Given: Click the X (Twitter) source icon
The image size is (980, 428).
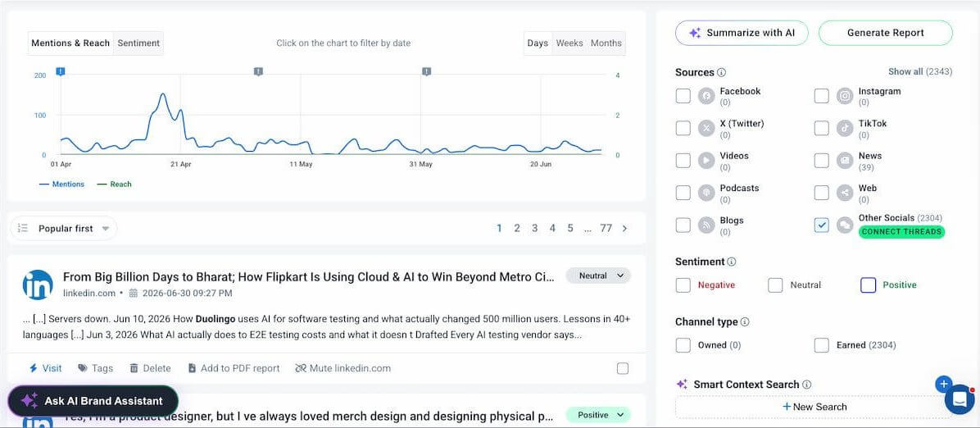Looking at the screenshot, I should 706,128.
